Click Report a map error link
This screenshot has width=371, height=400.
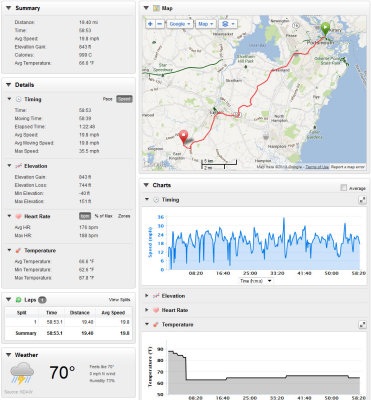[348, 167]
